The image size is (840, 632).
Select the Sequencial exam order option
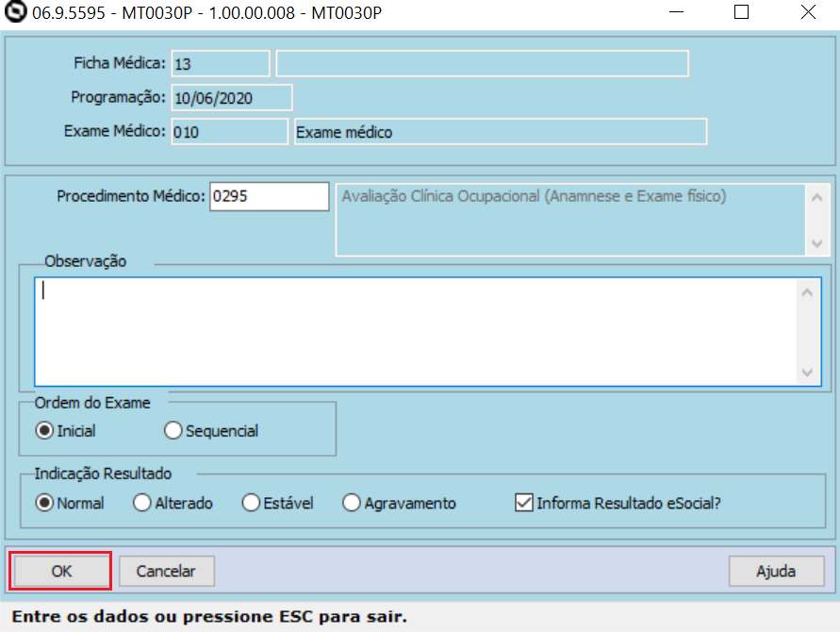tap(173, 430)
